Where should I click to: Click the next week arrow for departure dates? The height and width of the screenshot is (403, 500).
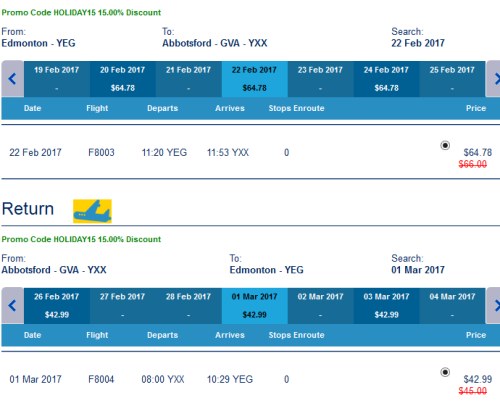493,79
